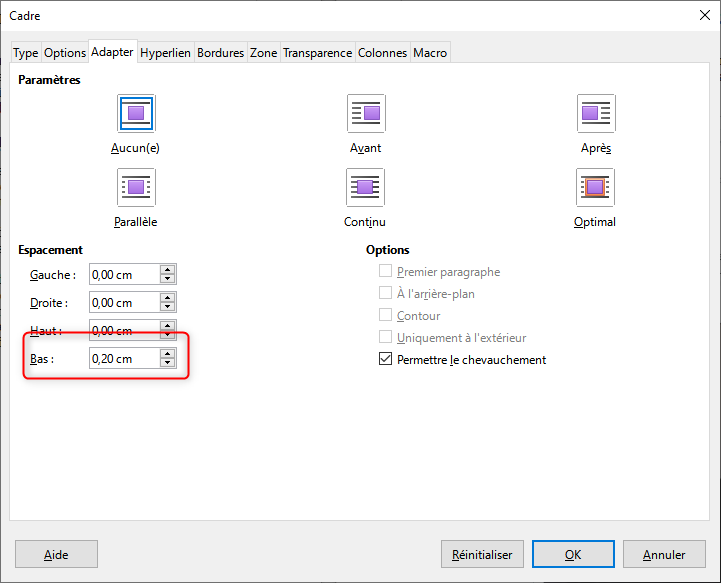
Task: Pick the Après wrap icon
Action: [x=596, y=113]
